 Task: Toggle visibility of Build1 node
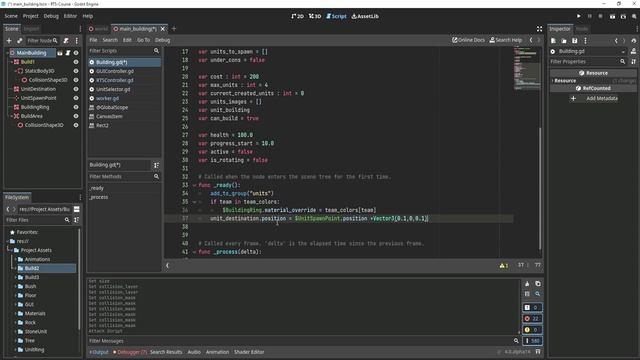[76, 62]
